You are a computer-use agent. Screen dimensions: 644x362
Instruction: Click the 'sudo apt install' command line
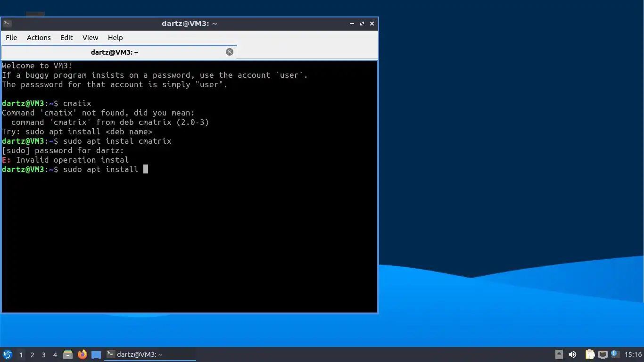point(75,169)
